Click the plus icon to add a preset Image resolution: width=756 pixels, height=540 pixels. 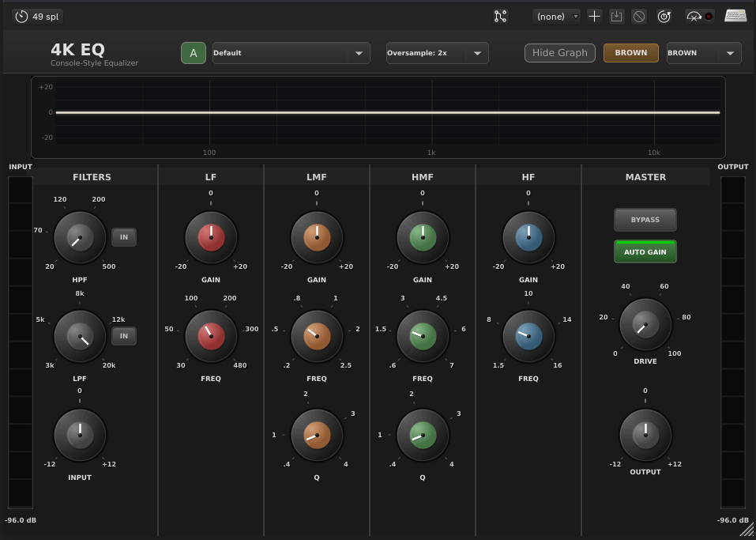[594, 16]
